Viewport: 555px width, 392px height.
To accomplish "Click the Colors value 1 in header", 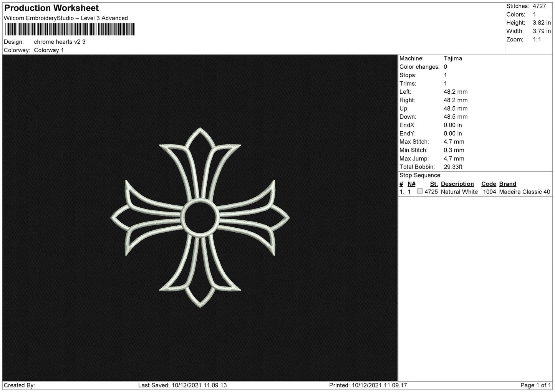I will click(x=534, y=15).
